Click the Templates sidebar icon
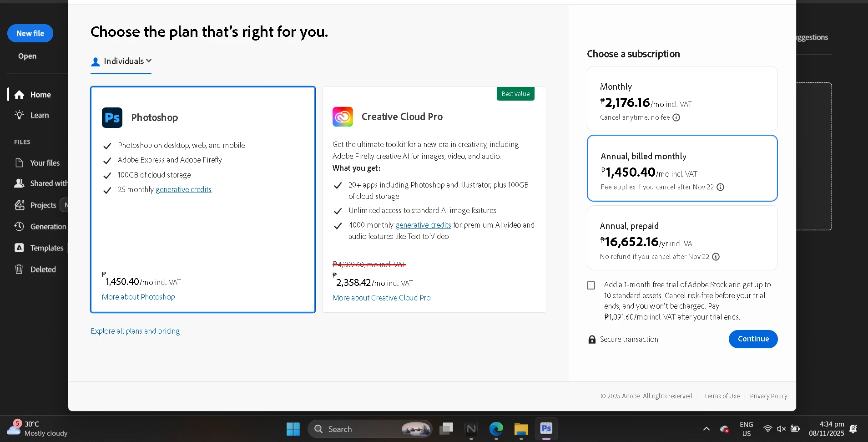This screenshot has width=868, height=442. pyautogui.click(x=19, y=248)
